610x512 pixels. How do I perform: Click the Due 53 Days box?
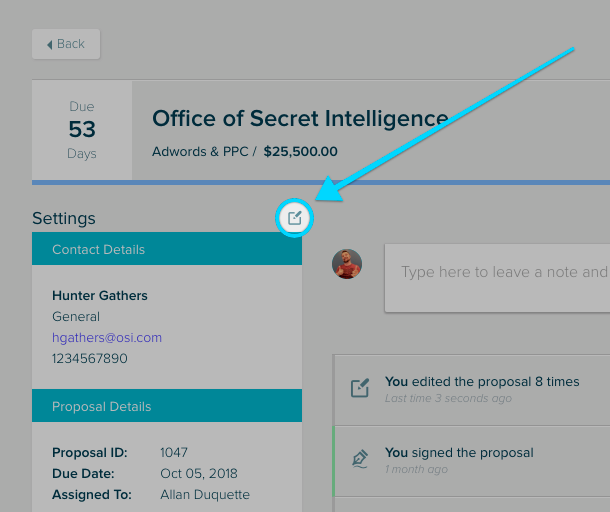[82, 131]
